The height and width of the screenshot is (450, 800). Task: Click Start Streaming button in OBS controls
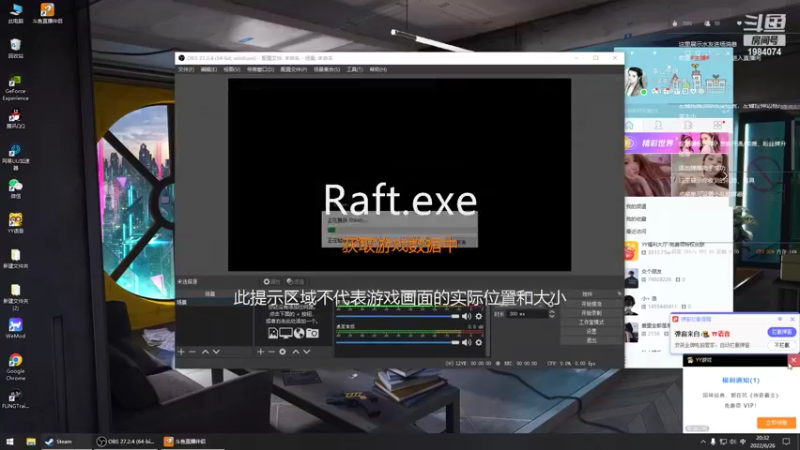pos(591,304)
